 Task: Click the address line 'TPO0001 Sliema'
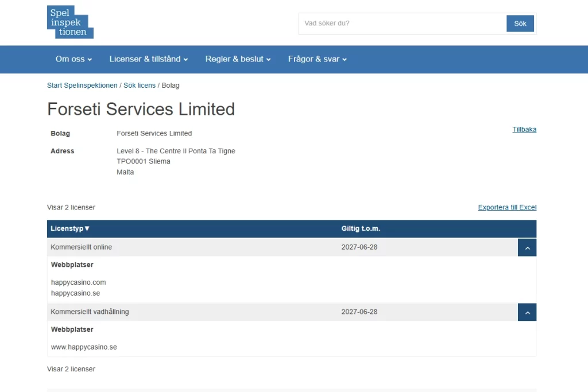pos(143,161)
